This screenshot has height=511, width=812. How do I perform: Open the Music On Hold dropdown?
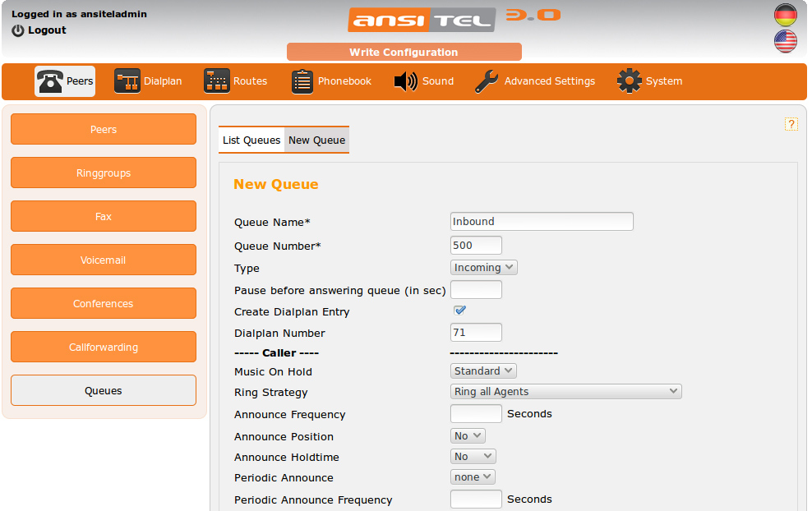click(x=484, y=371)
